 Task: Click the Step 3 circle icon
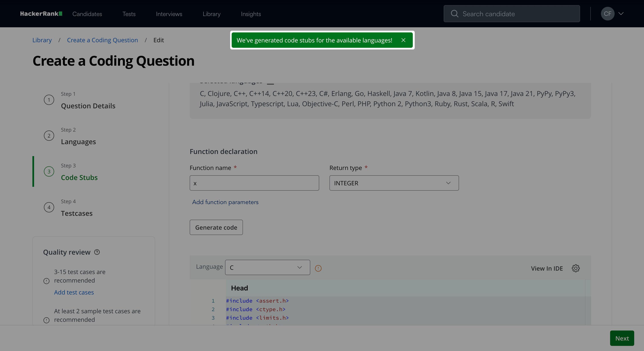pos(49,172)
